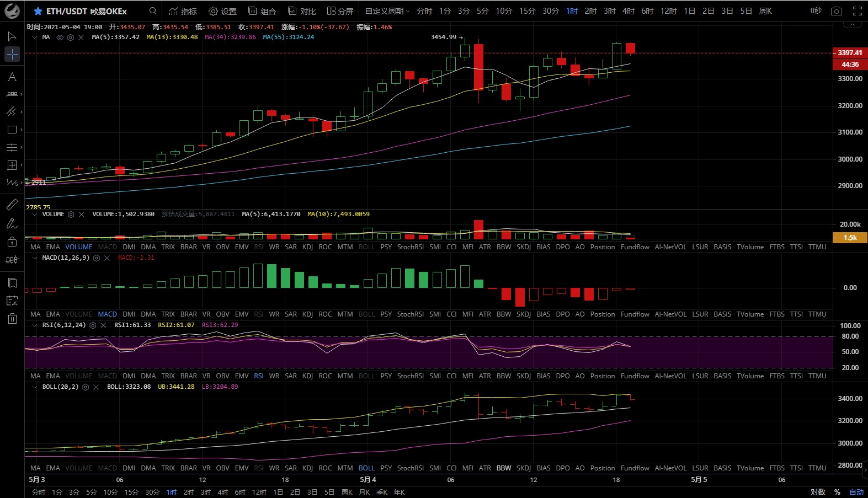The width and height of the screenshot is (868, 498).
Task: Click the 3397.41 current price label
Action: point(849,53)
